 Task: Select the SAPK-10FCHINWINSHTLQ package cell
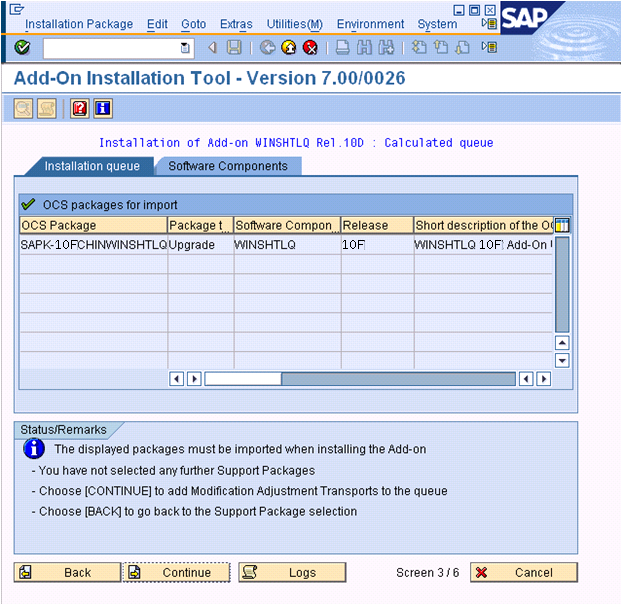[93, 245]
